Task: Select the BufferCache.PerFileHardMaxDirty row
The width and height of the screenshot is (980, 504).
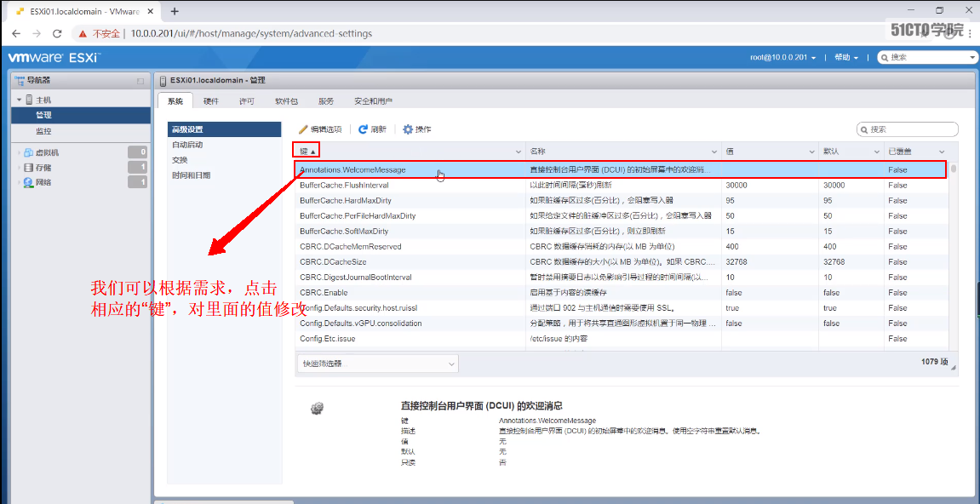Action: [x=622, y=216]
